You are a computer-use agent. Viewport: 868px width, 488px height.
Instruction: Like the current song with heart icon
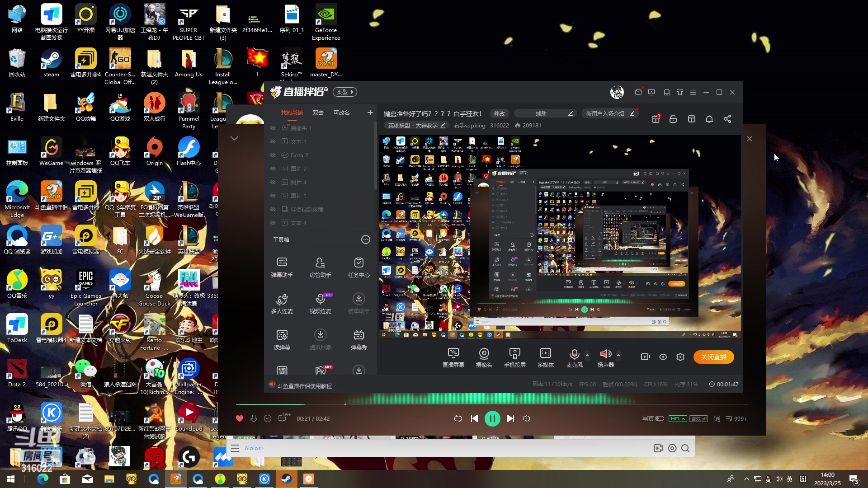240,418
